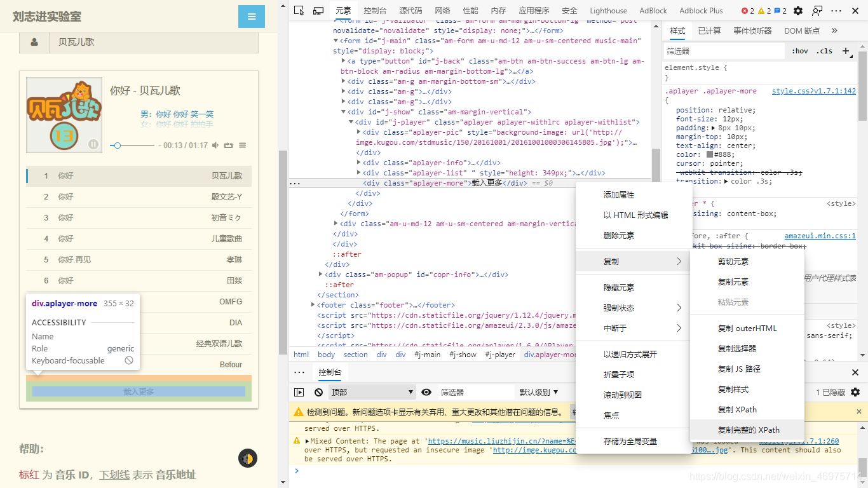The height and width of the screenshot is (488, 868).
Task: Click the music.liuzhijin.cn URL in console
Action: [x=501, y=441]
